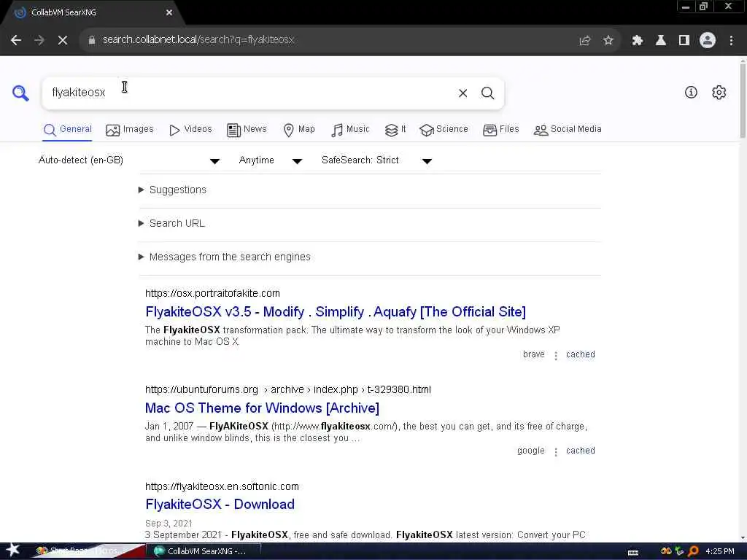Screen dimensions: 747x560
Task: Stop page loading with the X button
Action: 63,40
